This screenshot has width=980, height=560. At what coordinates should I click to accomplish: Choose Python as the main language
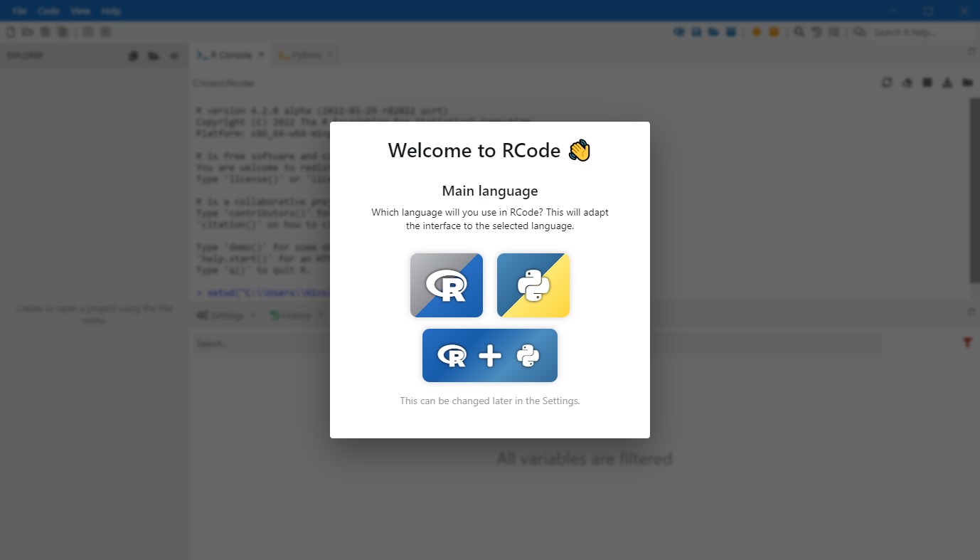[x=533, y=285]
